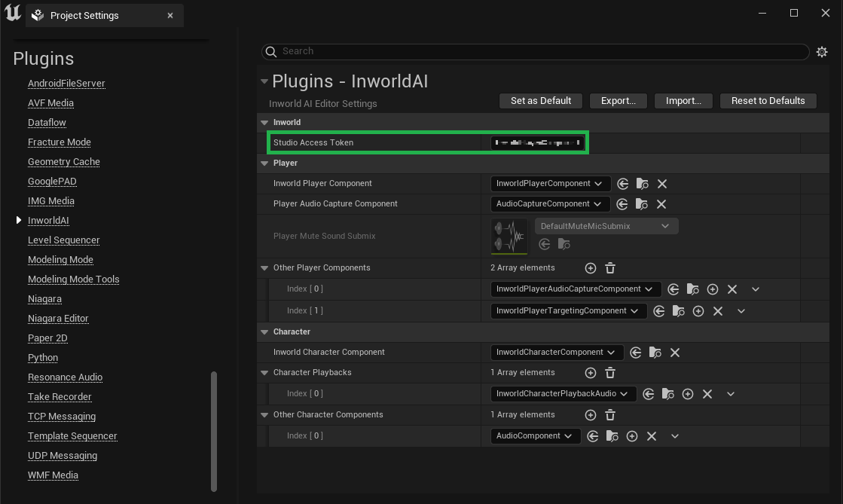
Task: Add element to Character Playbacks array
Action: tap(591, 373)
